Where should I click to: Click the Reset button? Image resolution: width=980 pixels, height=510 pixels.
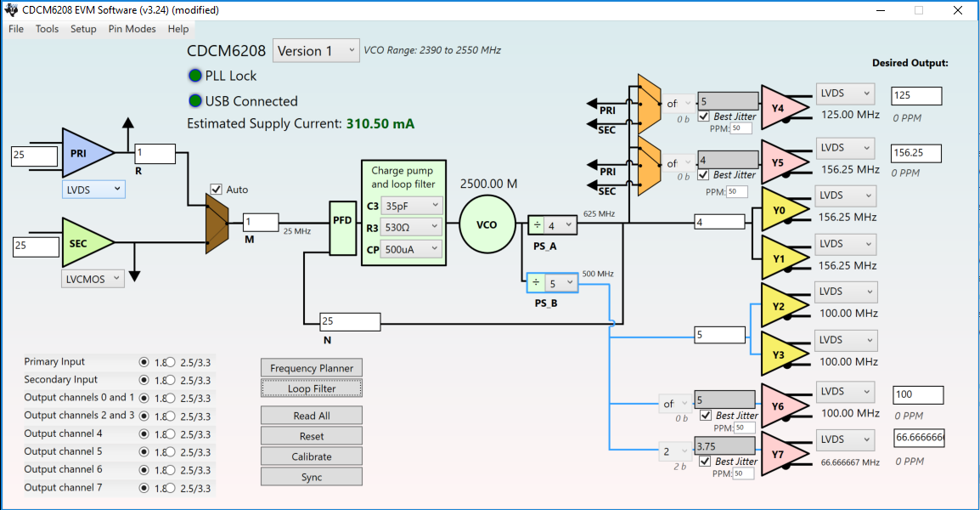pos(312,436)
